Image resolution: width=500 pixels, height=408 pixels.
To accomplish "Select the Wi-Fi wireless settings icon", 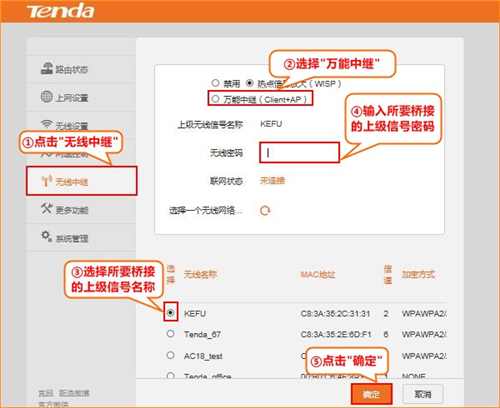I will [x=47, y=124].
